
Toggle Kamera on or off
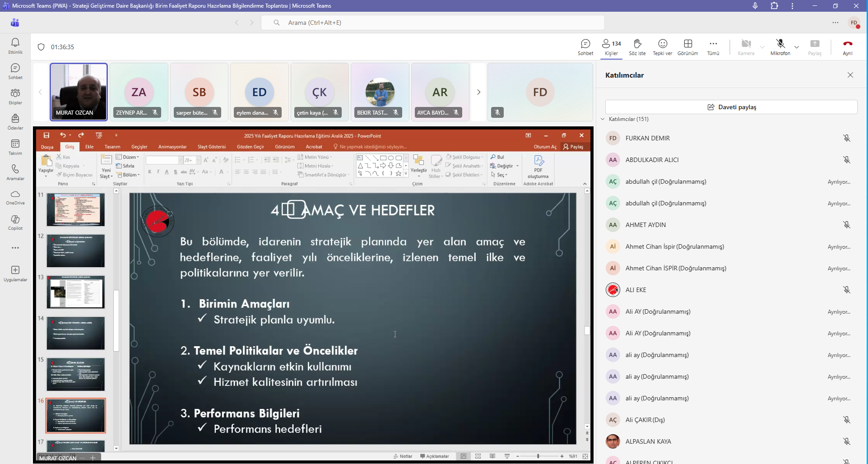pyautogui.click(x=746, y=47)
